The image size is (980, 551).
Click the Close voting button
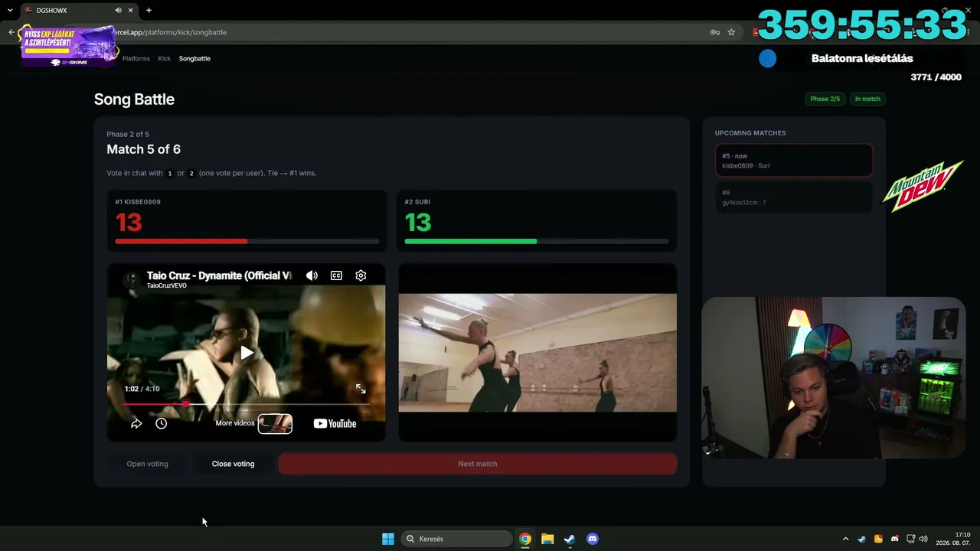coord(233,464)
